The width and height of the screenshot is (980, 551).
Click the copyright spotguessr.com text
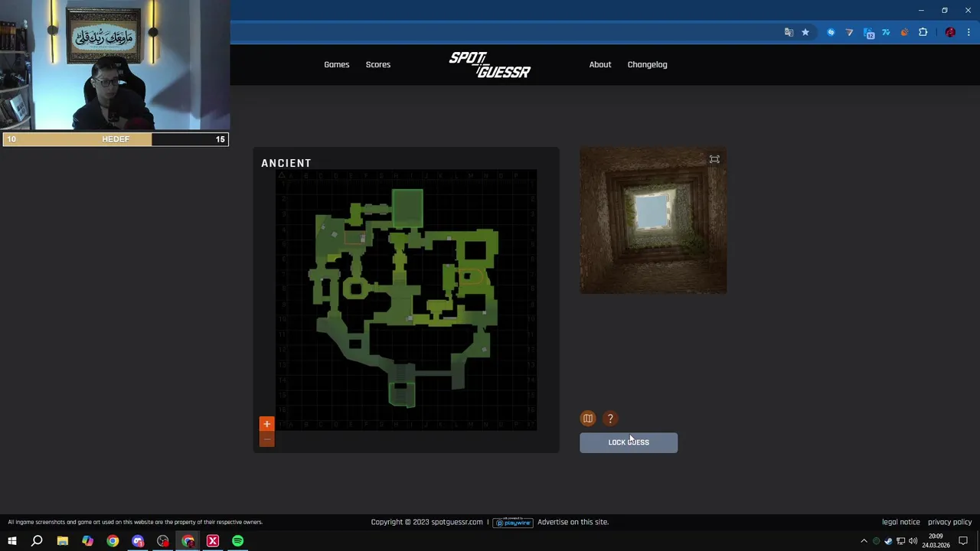tap(426, 522)
